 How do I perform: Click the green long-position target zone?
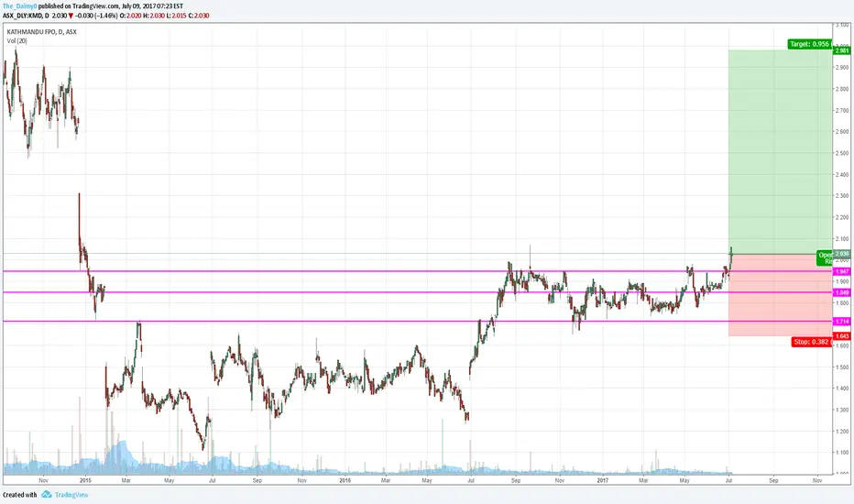tap(780, 151)
